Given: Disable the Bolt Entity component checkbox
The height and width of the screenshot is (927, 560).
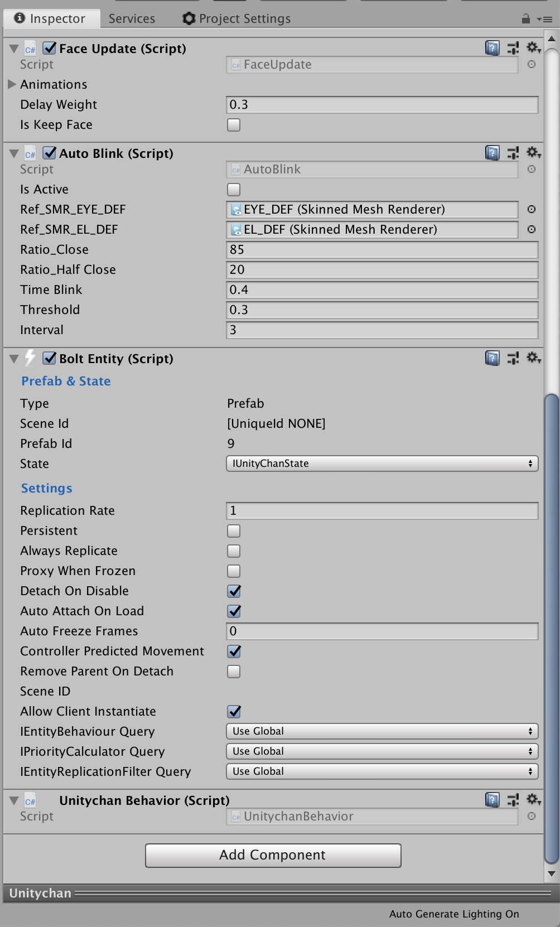Looking at the screenshot, I should click(x=50, y=358).
